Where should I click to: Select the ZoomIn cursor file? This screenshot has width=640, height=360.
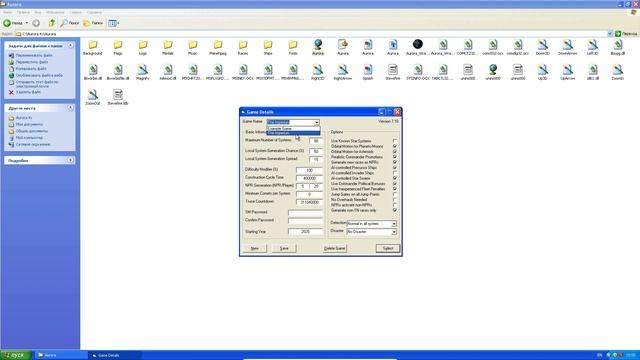(x=618, y=72)
